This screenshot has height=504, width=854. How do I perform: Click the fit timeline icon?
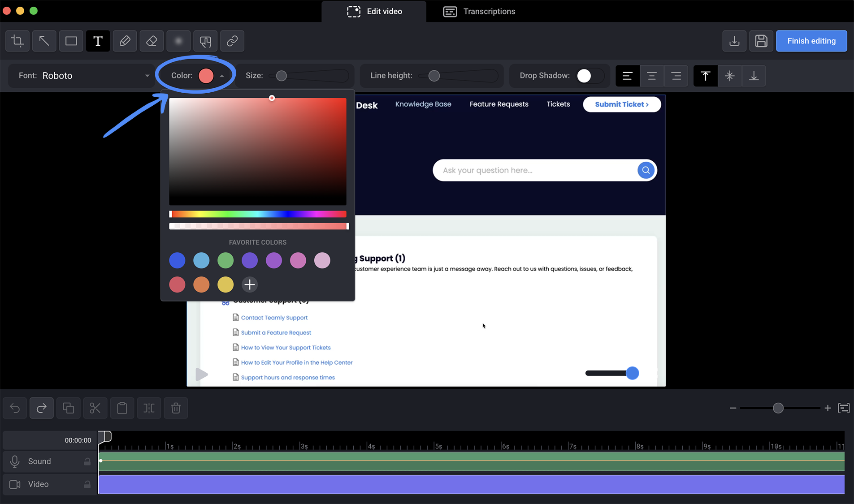pos(844,408)
